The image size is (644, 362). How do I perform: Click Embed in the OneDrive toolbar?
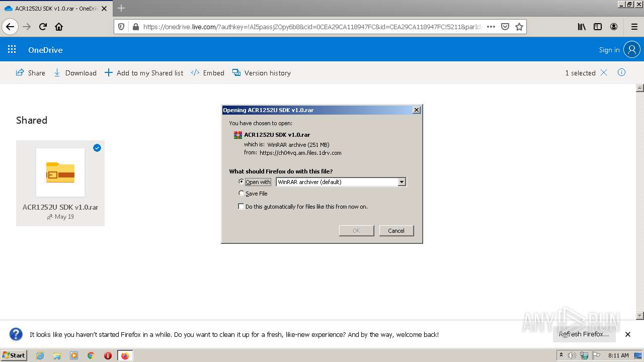(x=208, y=73)
